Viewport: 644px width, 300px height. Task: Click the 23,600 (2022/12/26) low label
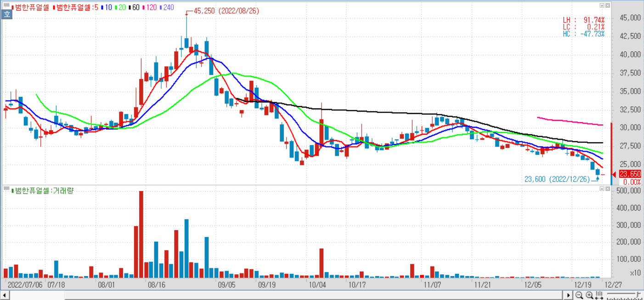[557, 180]
